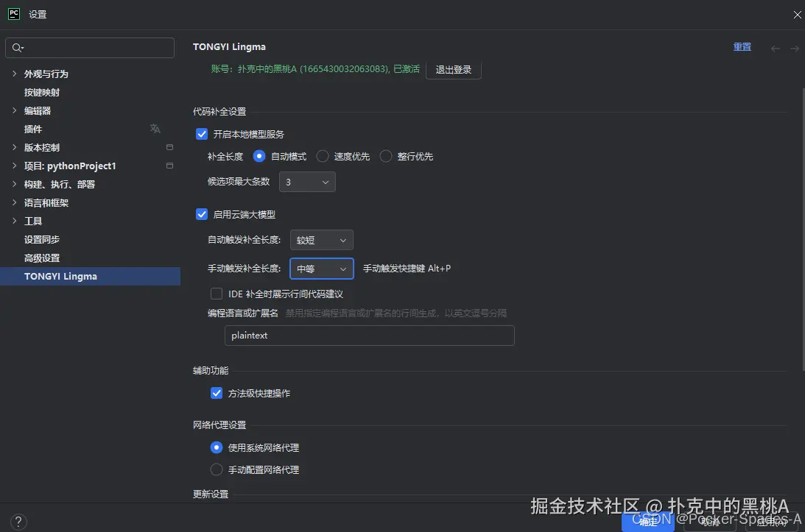
Task: Expand 编辑器 tree node
Action: pyautogui.click(x=15, y=111)
